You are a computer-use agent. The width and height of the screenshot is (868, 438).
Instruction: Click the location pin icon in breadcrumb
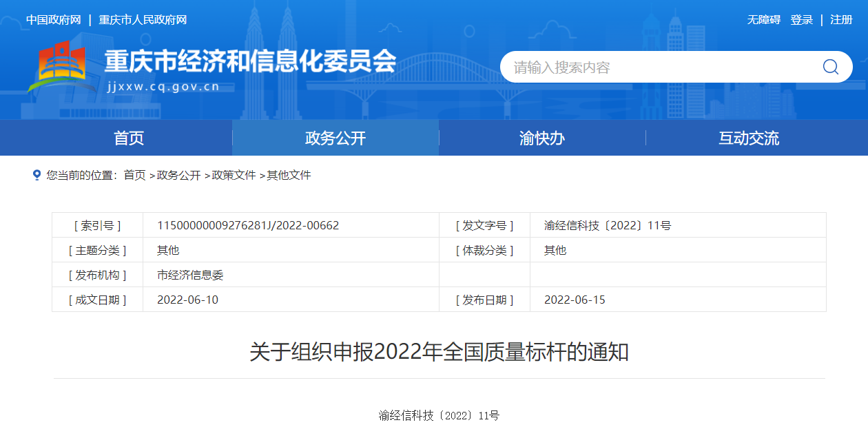[x=37, y=175]
